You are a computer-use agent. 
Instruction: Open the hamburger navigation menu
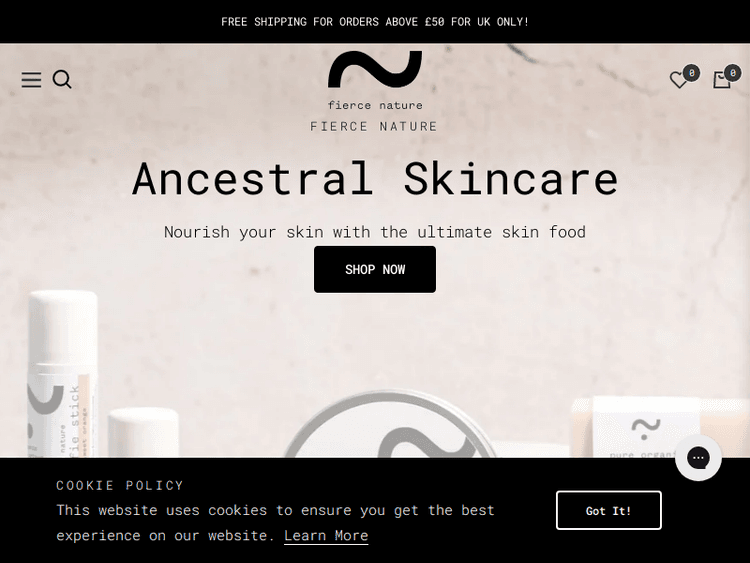pyautogui.click(x=31, y=80)
